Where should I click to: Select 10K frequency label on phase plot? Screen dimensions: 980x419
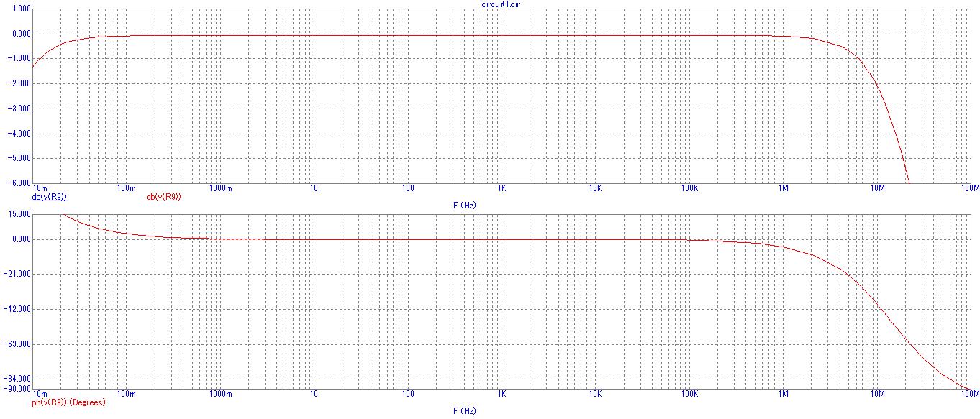[x=596, y=395]
